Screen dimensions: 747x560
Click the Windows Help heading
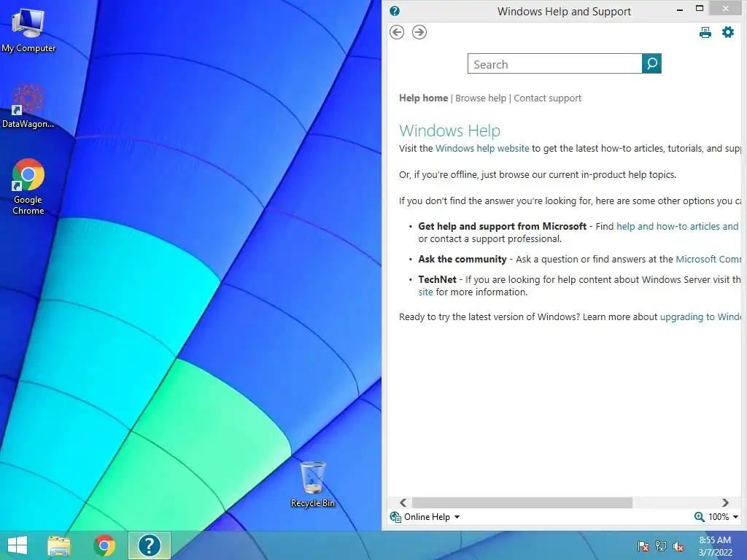click(x=449, y=131)
